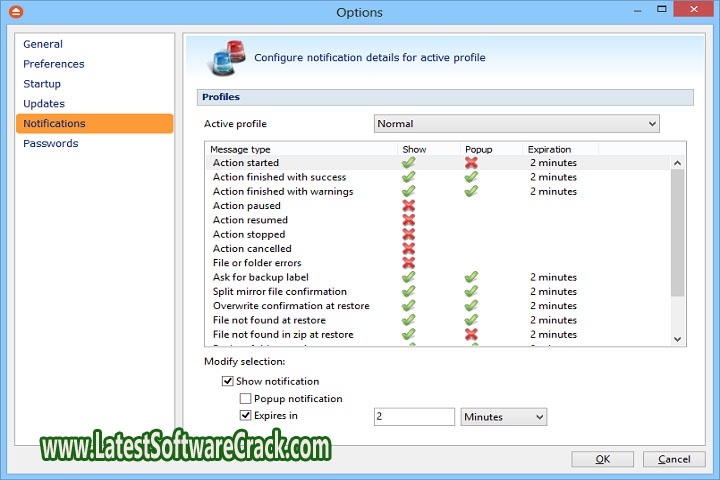Select the Action started row text
720x480 pixels.
point(246,163)
